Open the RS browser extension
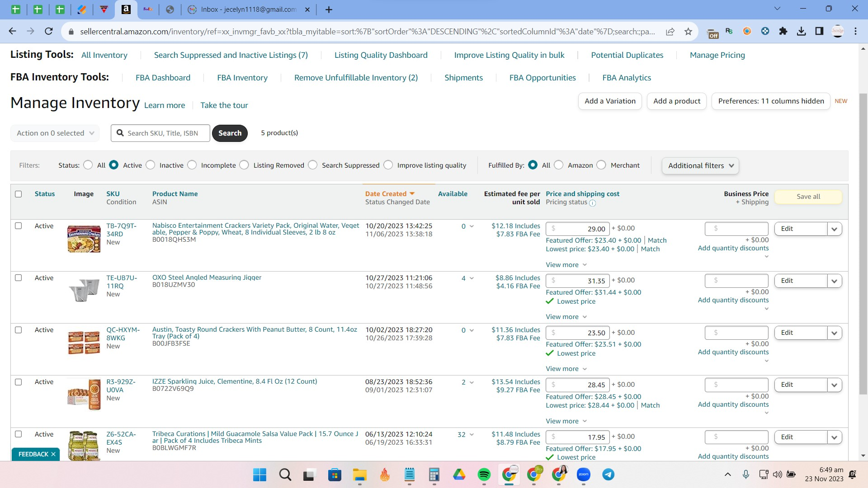This screenshot has width=868, height=488. point(729,31)
